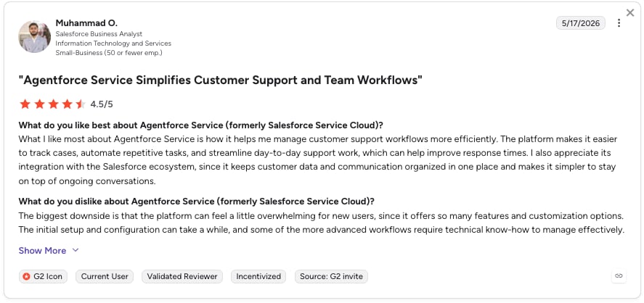This screenshot has width=644, height=303.
Task: Click the Incentivized tag
Action: (x=258, y=276)
